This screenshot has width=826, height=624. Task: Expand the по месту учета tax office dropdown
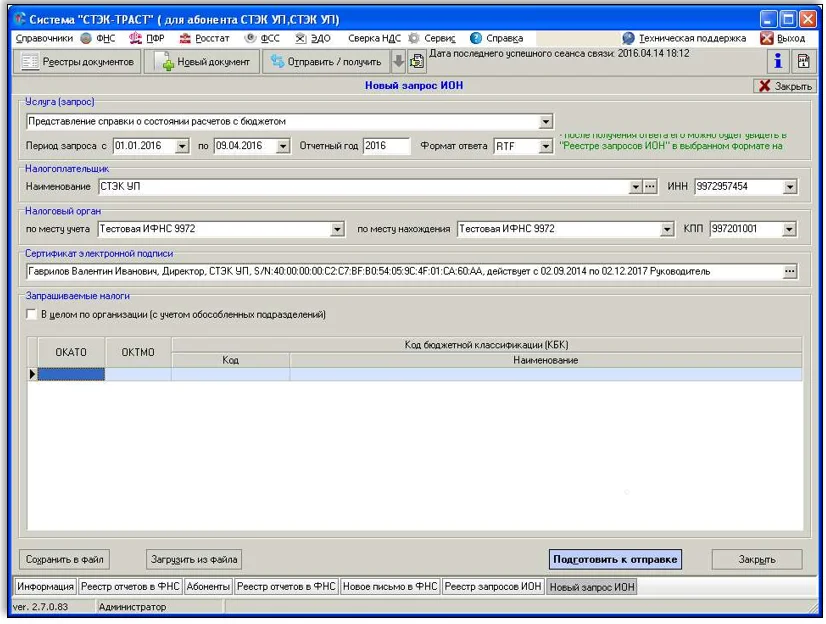(337, 230)
